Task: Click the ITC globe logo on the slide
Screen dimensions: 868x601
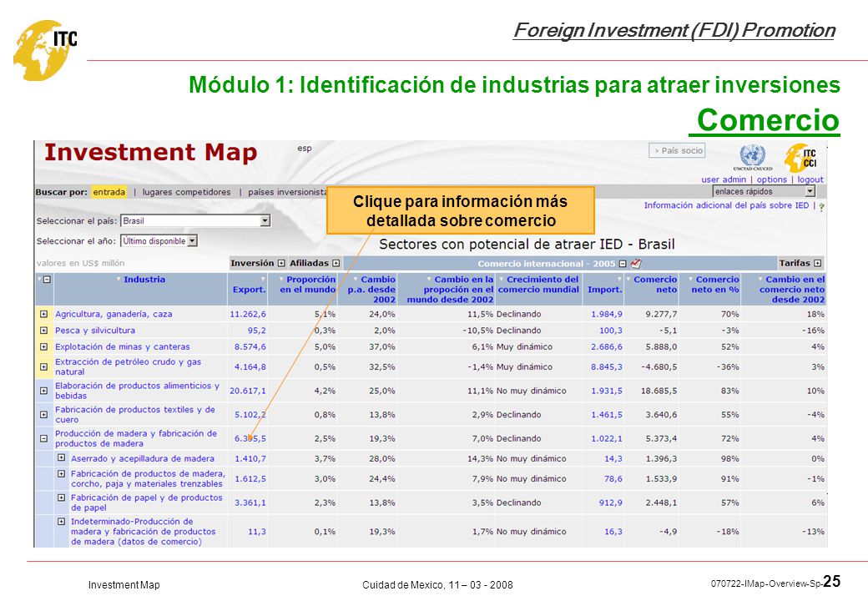Action: [x=45, y=50]
